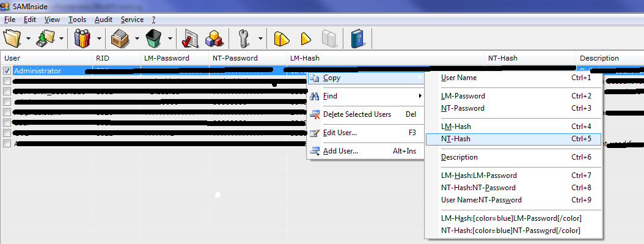644x244 pixels.
Task: Expand dropdown arrow beside the open folder icon
Action: 28,39
